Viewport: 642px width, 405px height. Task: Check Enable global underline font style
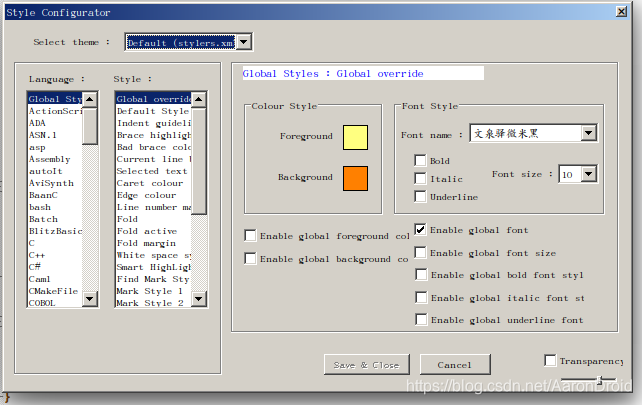[421, 319]
